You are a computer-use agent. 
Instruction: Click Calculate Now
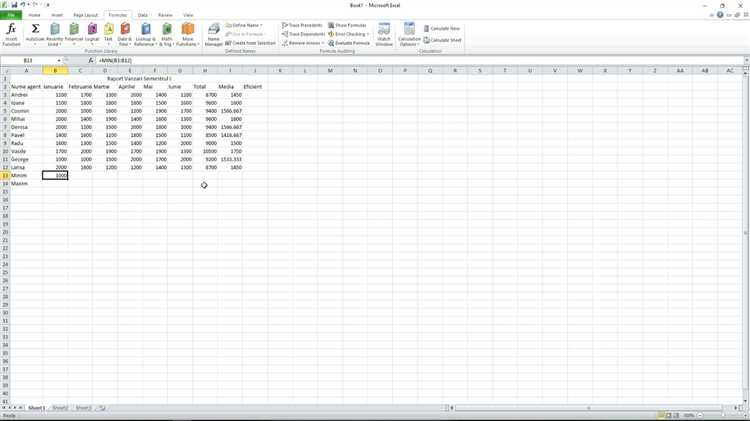point(441,29)
